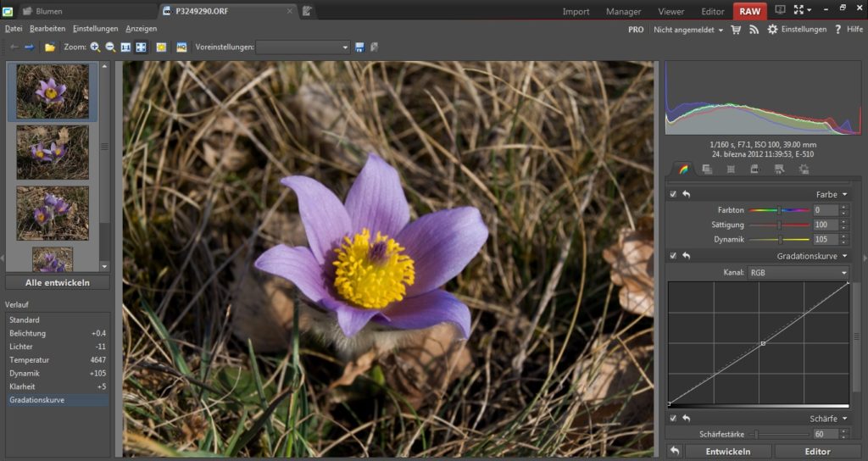This screenshot has height=461, width=868.
Task: Click the Alle entwickeln button
Action: click(58, 283)
